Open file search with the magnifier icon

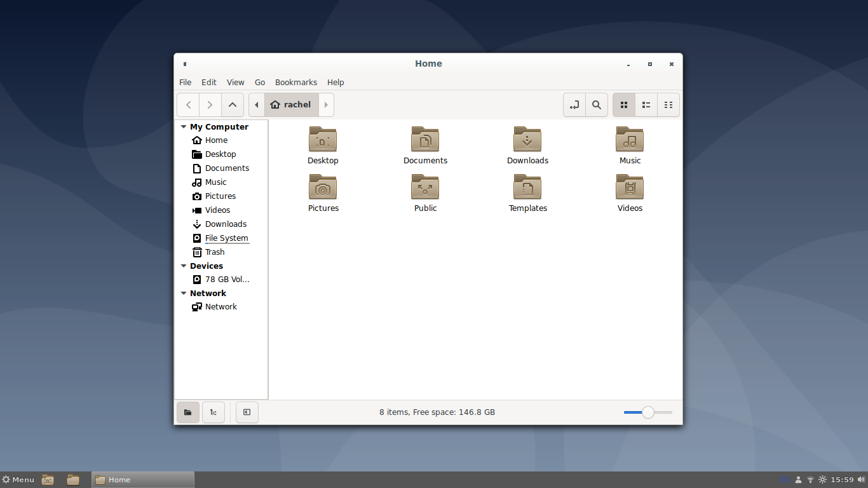(596, 105)
